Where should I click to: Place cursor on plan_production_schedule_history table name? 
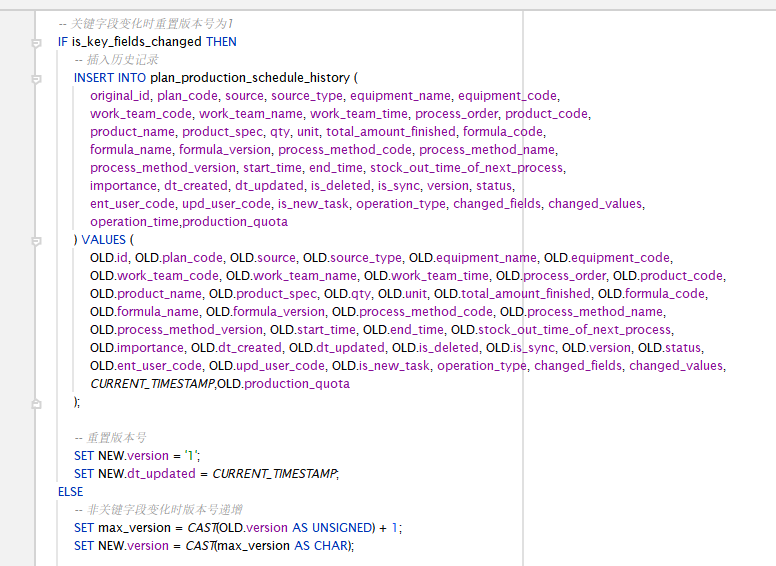pos(250,78)
